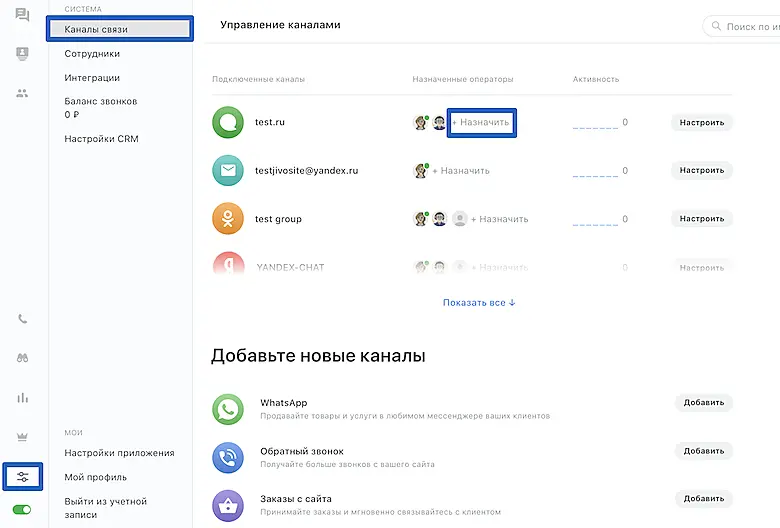Click the binoculars icon in sidebar
Viewport: 780px width, 528px height.
pyautogui.click(x=22, y=358)
